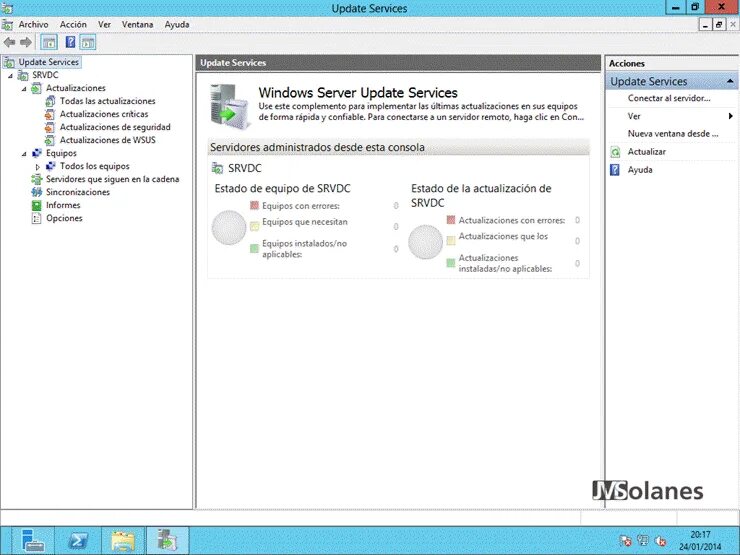Click the Actualizaciones críticas icon

[x=50, y=114]
